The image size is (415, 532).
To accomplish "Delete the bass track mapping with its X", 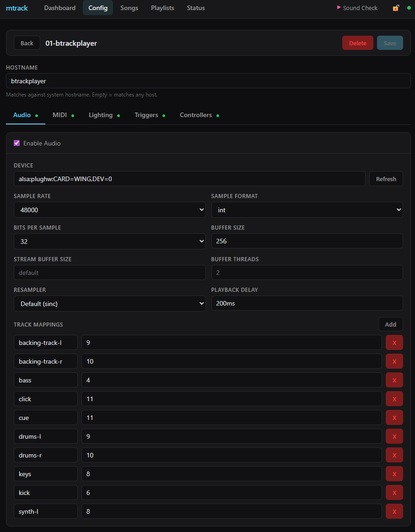I will 394,380.
